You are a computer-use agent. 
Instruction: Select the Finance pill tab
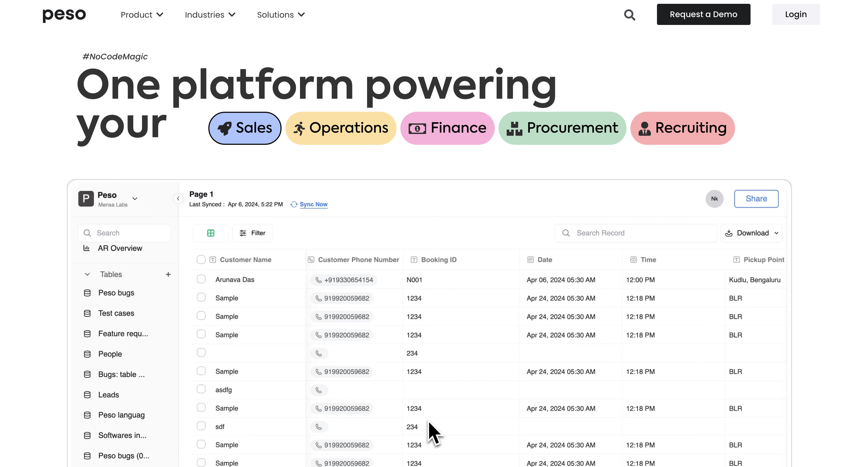[448, 128]
